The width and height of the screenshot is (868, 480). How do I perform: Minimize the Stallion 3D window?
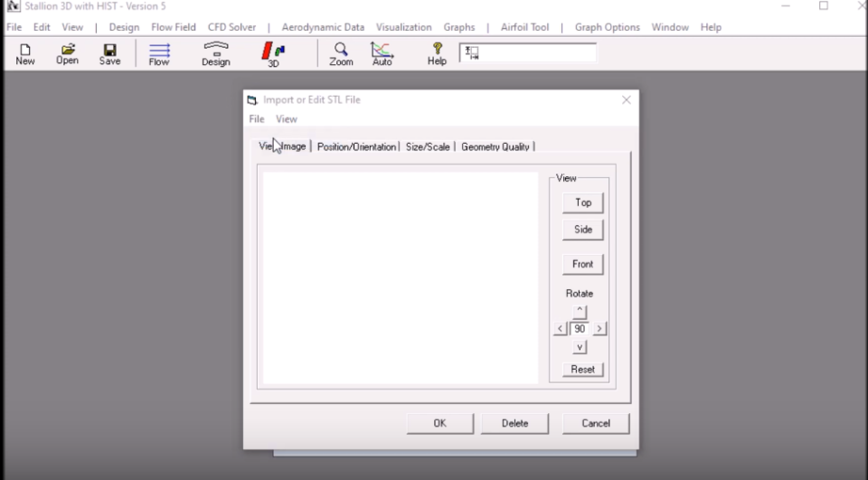click(786, 6)
